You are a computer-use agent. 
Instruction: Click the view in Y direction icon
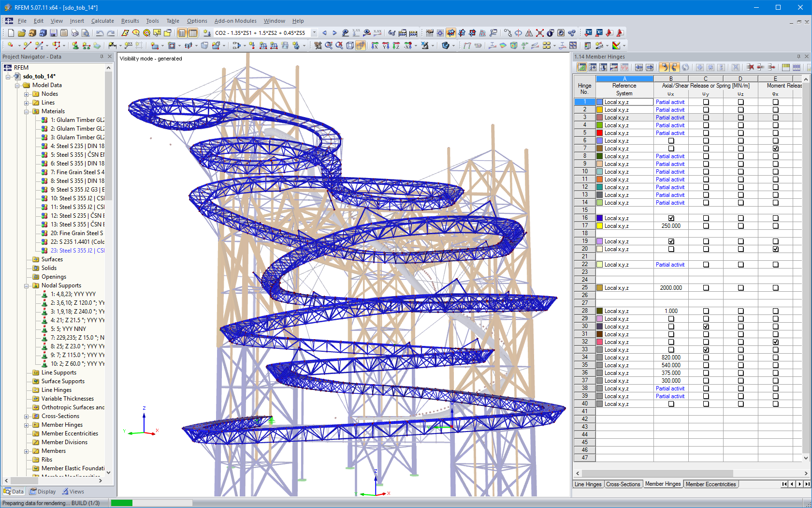[386, 45]
